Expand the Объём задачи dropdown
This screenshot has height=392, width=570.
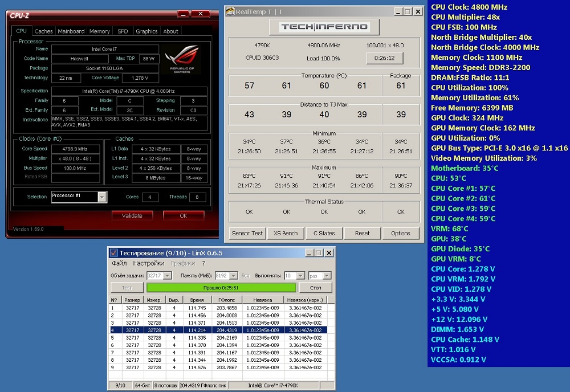tap(167, 276)
